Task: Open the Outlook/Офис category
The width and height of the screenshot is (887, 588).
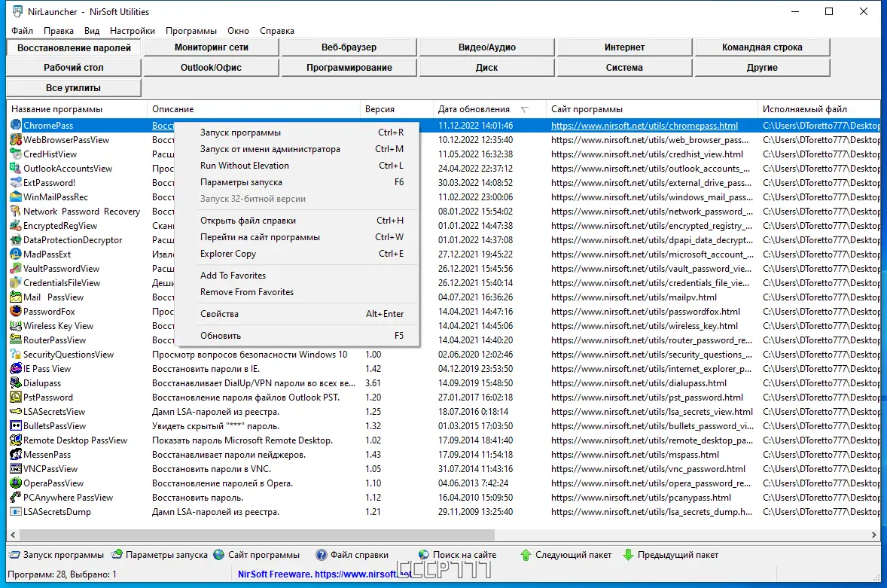Action: (x=211, y=67)
